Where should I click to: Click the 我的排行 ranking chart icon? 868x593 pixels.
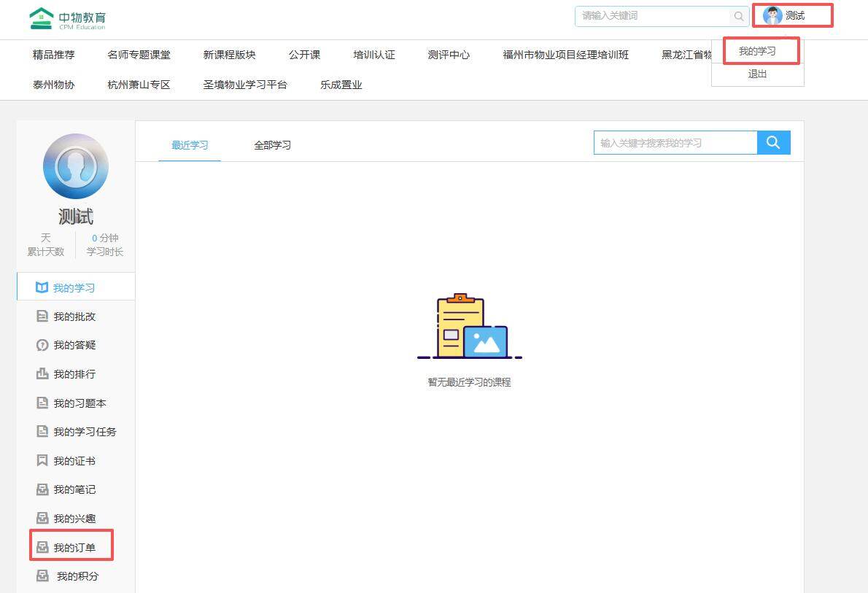pos(42,374)
